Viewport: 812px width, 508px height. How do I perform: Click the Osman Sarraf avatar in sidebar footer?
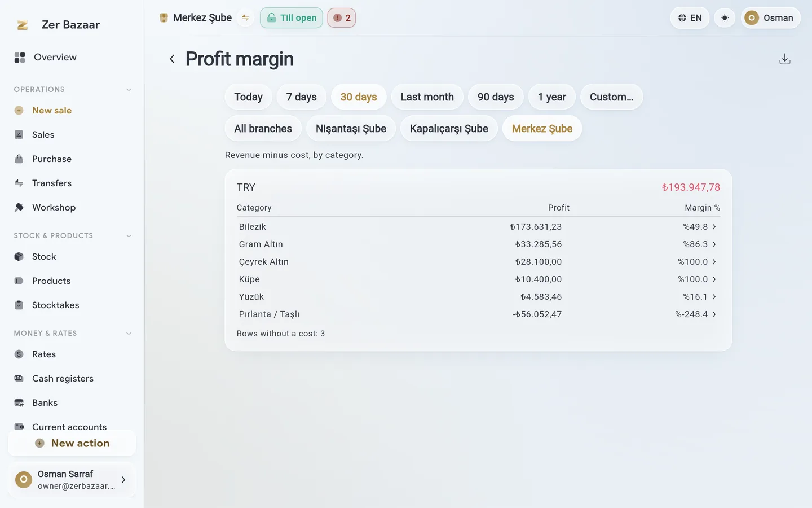click(23, 480)
